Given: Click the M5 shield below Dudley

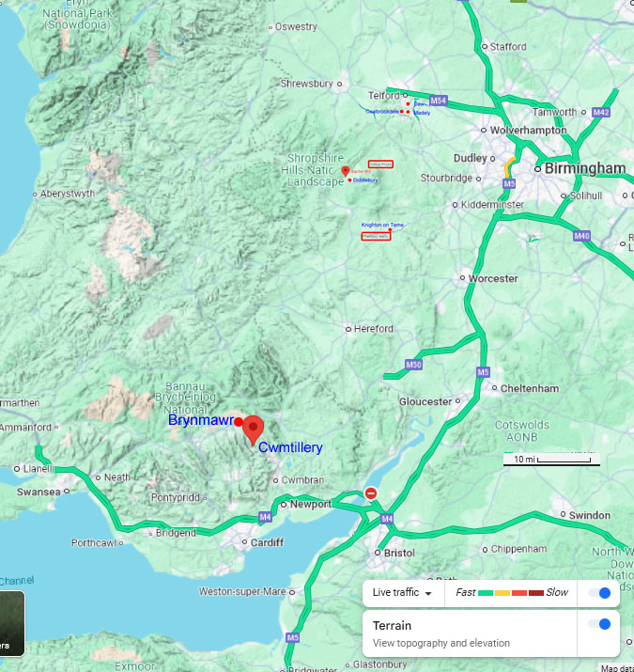Looking at the screenshot, I should pyautogui.click(x=509, y=184).
